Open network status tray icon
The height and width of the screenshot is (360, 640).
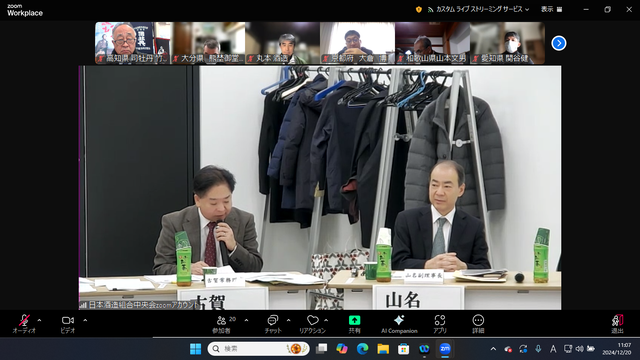[x=568, y=349]
